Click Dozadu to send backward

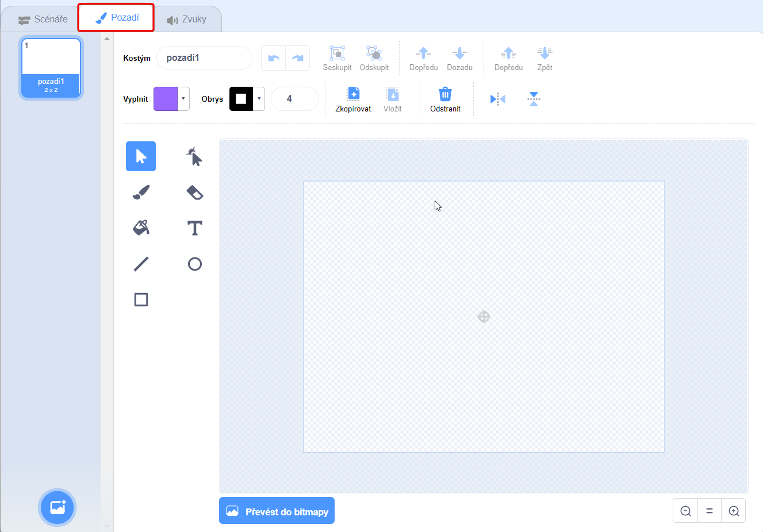(x=459, y=58)
